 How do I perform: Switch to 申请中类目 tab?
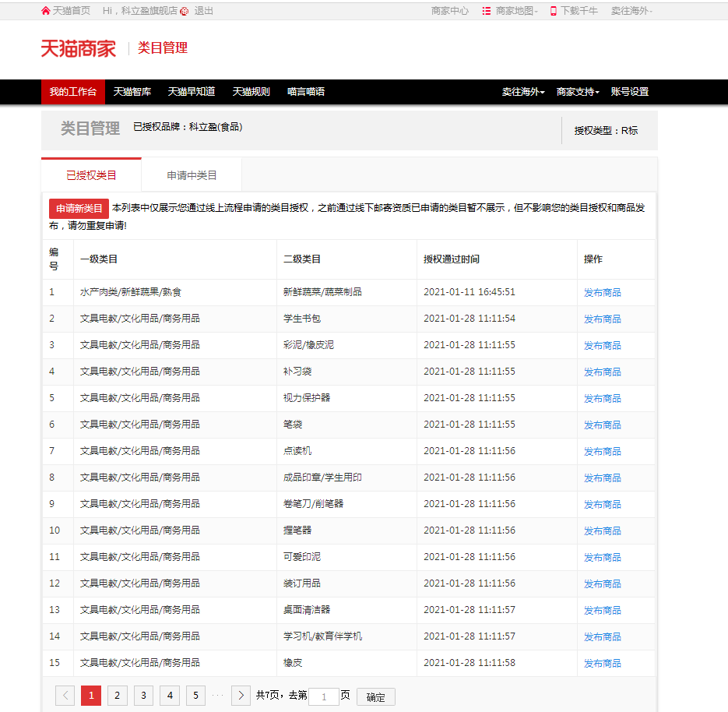pos(192,175)
